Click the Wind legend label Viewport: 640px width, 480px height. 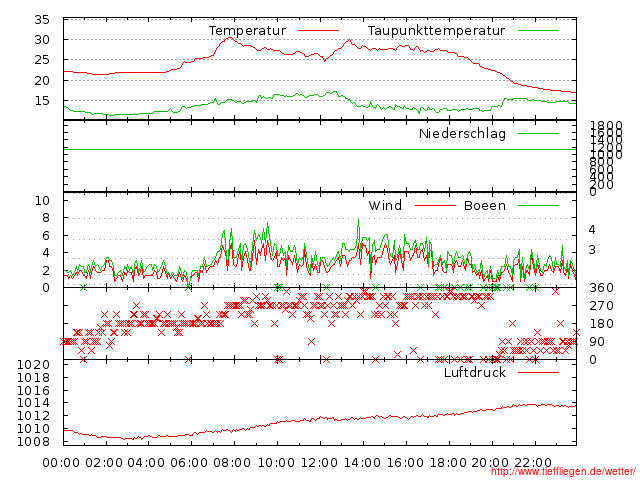click(385, 206)
